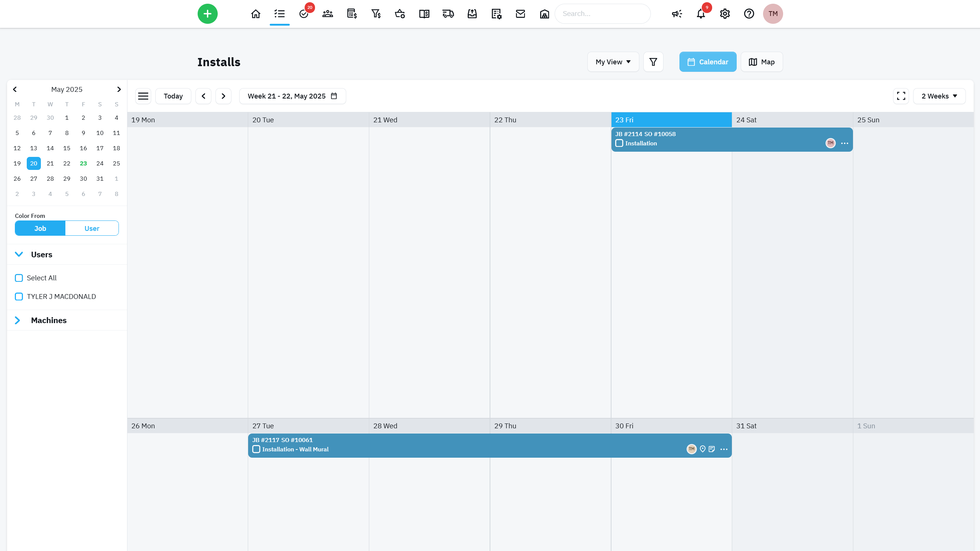The image size is (980, 551).
Task: Go to previous month in mini calendar
Action: pyautogui.click(x=15, y=89)
